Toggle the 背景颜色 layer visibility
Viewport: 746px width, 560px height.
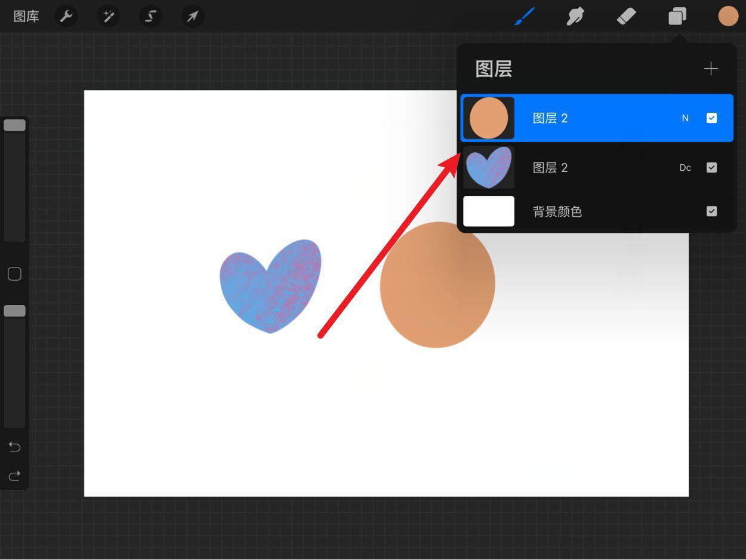[711, 211]
